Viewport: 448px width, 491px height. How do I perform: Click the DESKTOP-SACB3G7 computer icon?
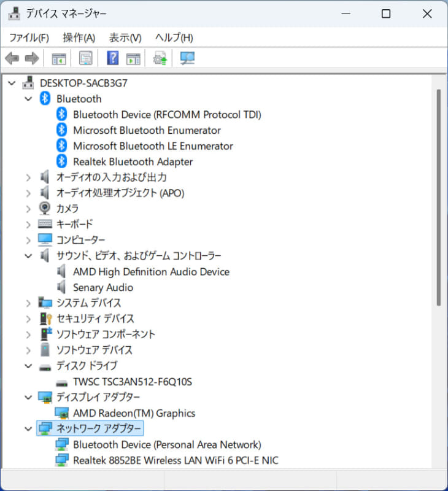coord(28,83)
